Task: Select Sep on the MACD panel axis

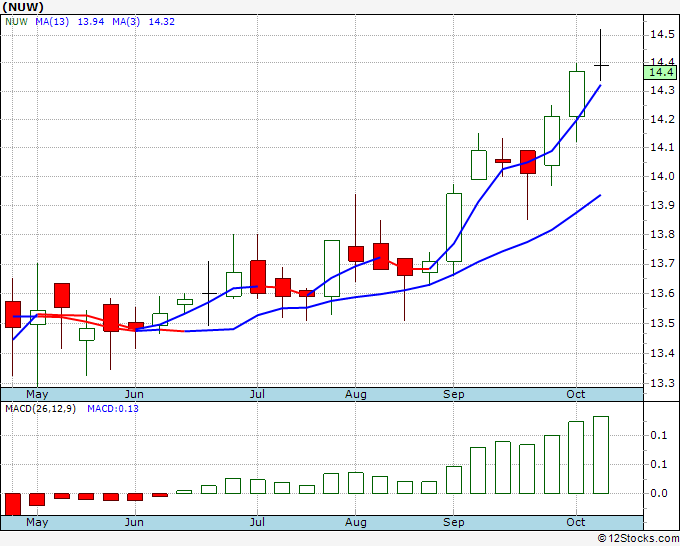Action: coord(454,522)
